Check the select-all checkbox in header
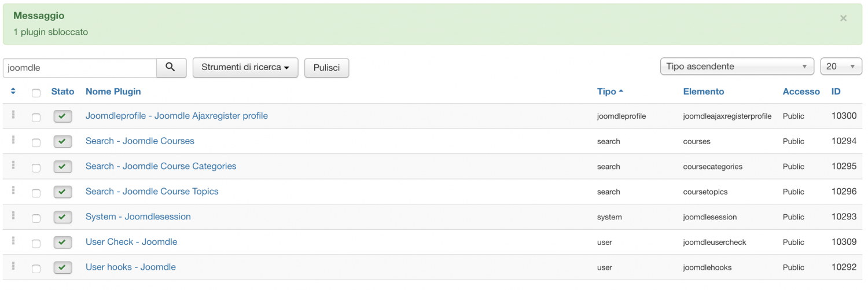The height and width of the screenshot is (290, 868). 36,93
